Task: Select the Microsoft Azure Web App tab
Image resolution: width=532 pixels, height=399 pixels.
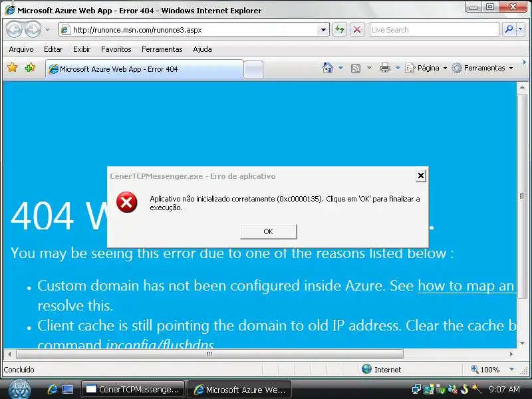Action: (144, 69)
